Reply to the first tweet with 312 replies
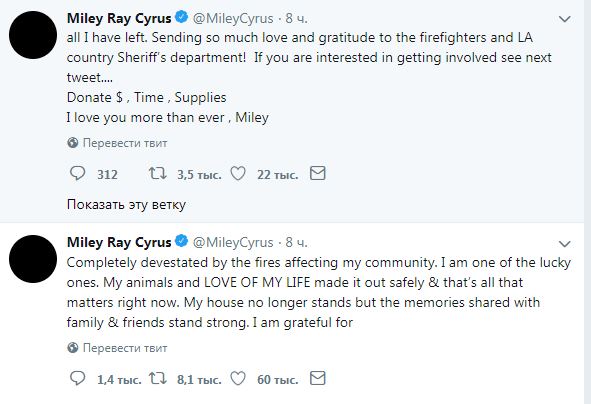The height and width of the screenshot is (404, 591). 78,174
